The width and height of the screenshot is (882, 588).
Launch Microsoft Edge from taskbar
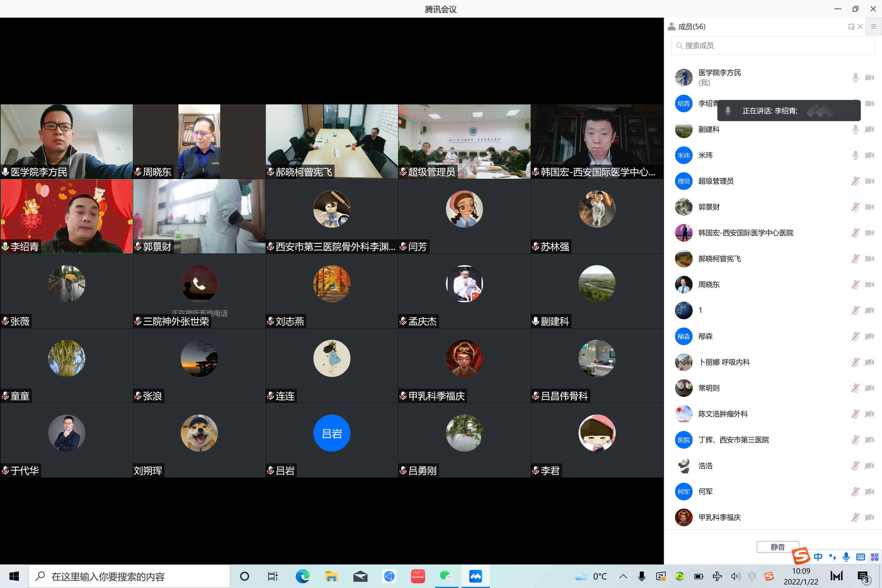pyautogui.click(x=302, y=576)
